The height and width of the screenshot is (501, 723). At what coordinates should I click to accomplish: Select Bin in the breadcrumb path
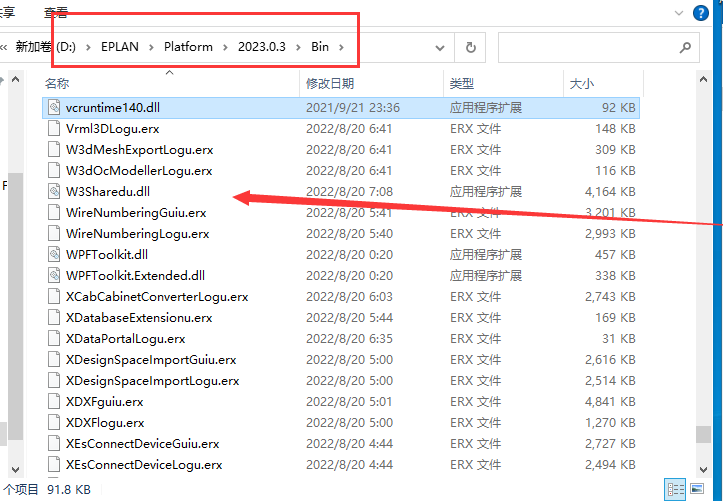click(320, 47)
